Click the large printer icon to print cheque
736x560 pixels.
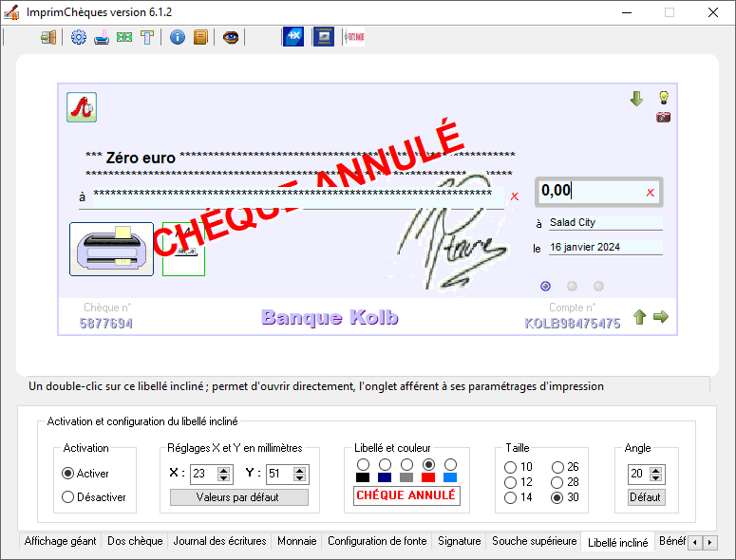click(x=112, y=249)
